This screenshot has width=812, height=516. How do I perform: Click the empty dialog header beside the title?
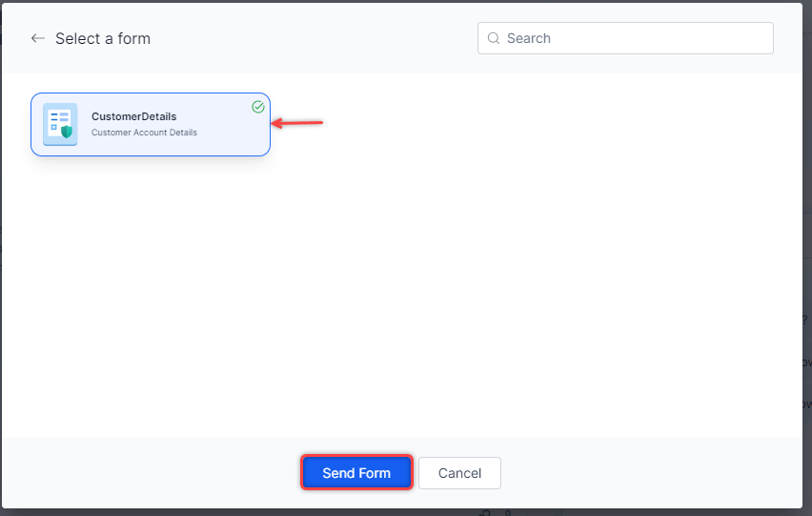(315, 38)
